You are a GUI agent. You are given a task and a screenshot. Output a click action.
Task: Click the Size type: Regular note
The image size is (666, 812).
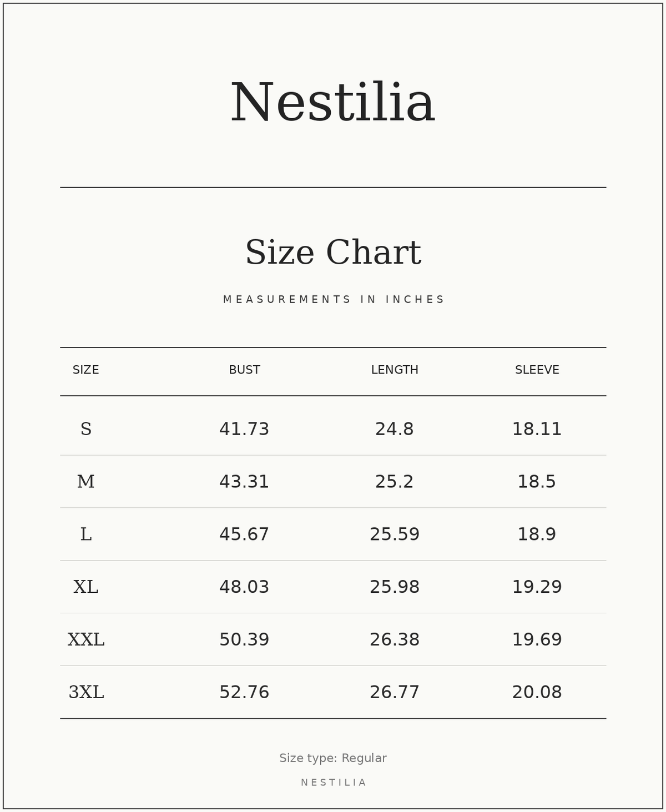(x=333, y=758)
